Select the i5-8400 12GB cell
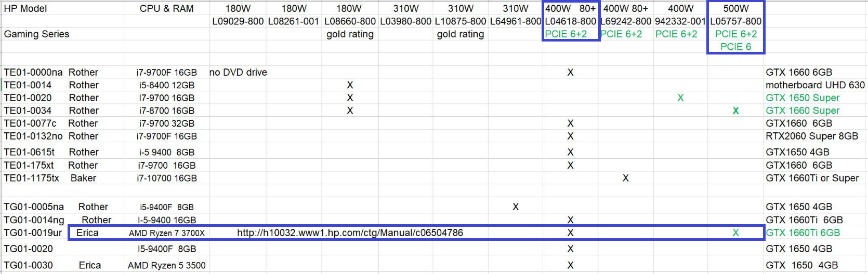Image resolution: width=868 pixels, height=274 pixels. 166,85
